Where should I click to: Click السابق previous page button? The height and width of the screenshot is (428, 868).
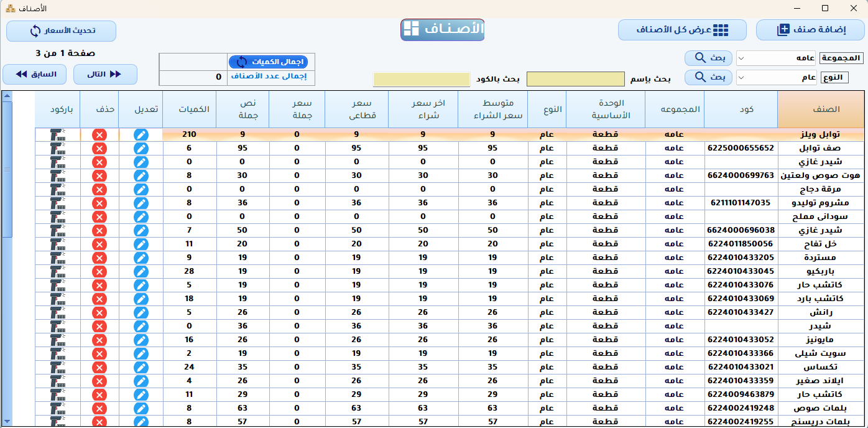[x=35, y=75]
